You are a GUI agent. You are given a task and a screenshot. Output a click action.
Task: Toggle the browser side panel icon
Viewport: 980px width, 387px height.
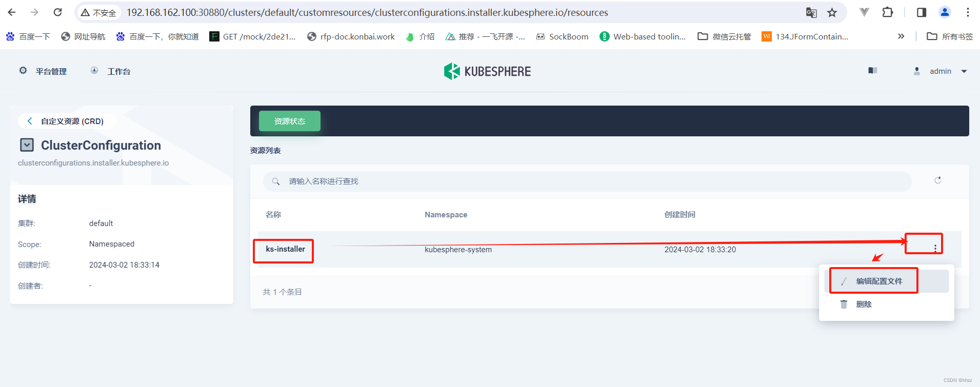[922, 12]
